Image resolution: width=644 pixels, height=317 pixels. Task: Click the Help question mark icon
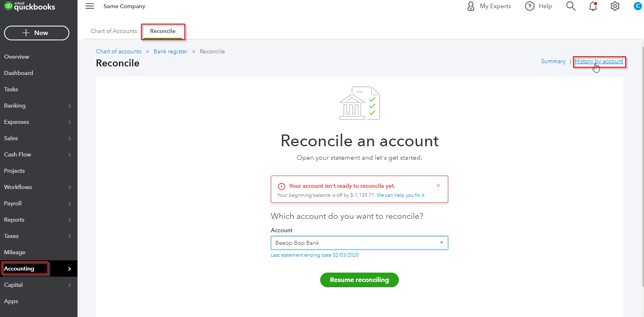(530, 6)
